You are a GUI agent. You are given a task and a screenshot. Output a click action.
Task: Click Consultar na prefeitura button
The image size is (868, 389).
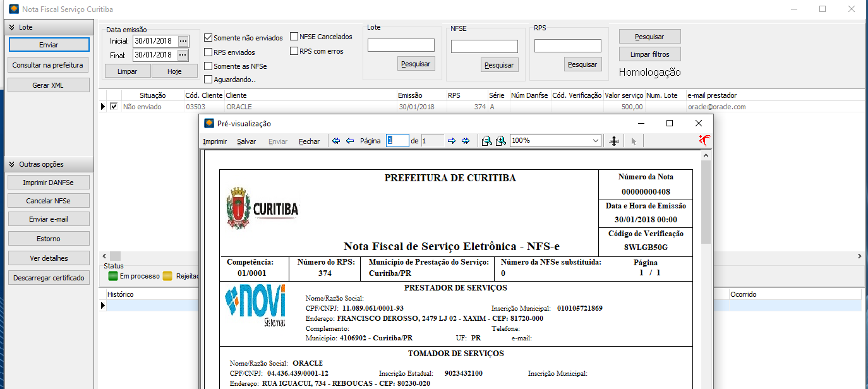pyautogui.click(x=48, y=65)
